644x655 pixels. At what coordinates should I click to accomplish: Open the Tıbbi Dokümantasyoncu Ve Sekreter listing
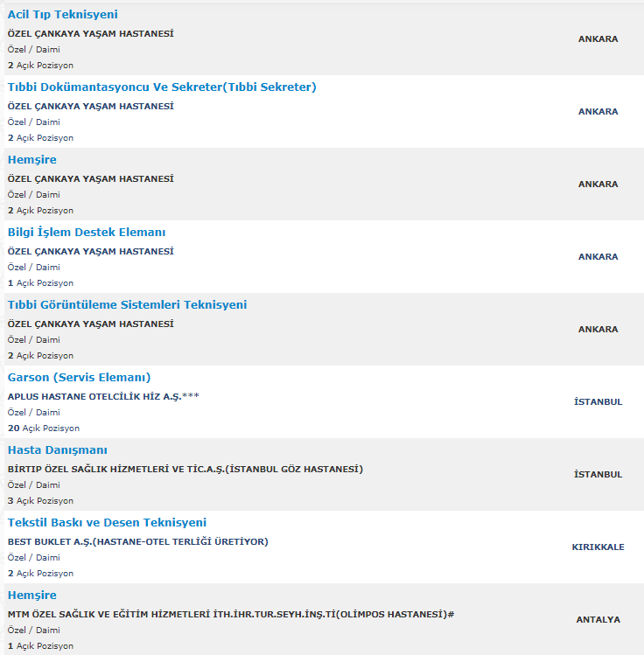(162, 87)
